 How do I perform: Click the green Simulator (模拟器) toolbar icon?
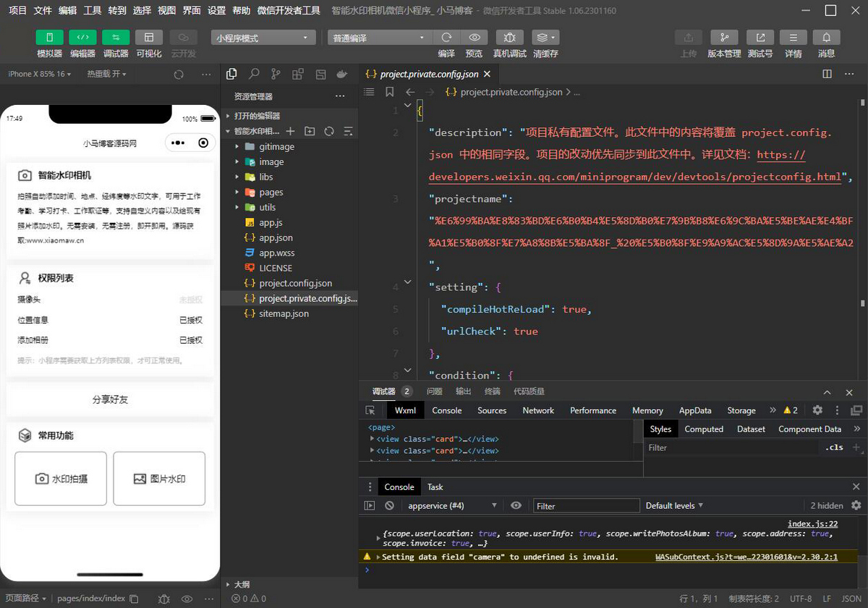49,38
